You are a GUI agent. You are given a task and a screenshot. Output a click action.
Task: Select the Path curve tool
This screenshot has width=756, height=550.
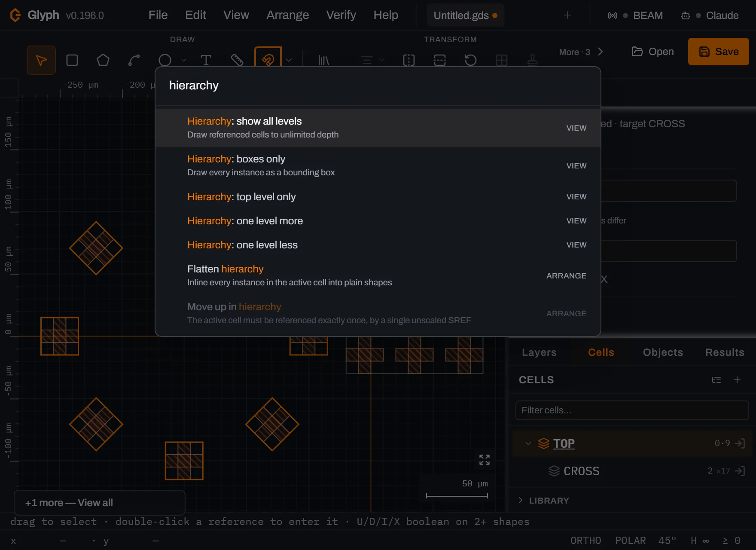coord(134,60)
